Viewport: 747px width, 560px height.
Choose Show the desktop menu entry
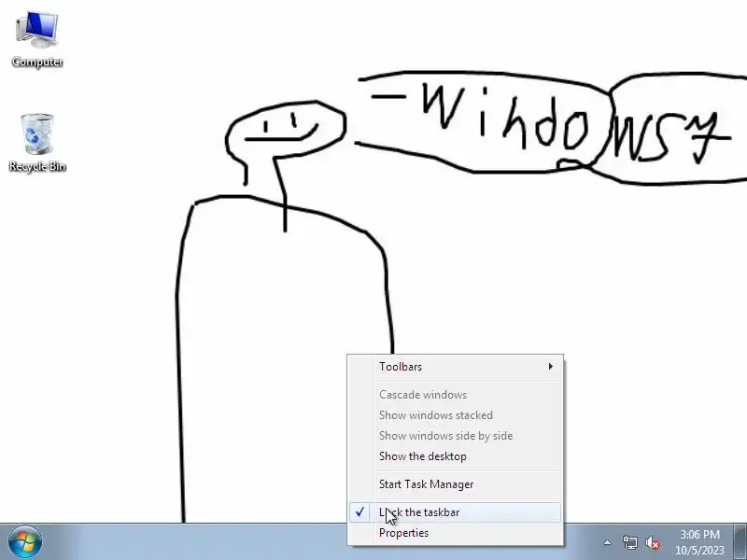pos(456,456)
